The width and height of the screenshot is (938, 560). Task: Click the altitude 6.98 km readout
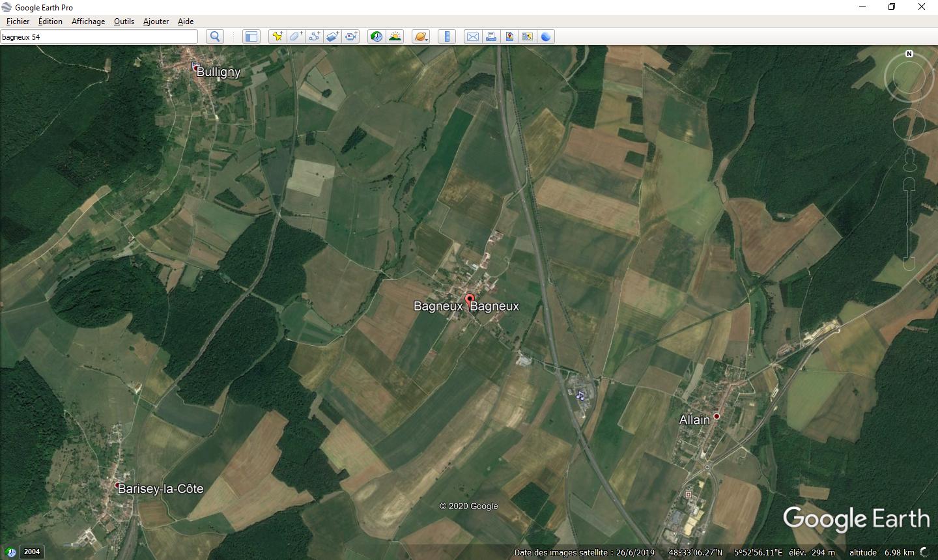[881, 553]
